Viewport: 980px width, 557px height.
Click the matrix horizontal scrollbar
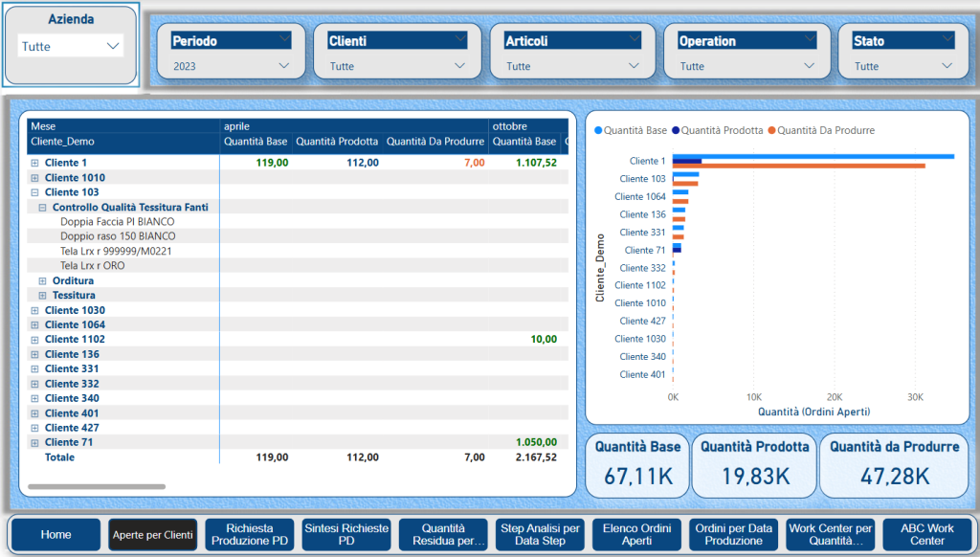[x=98, y=486]
